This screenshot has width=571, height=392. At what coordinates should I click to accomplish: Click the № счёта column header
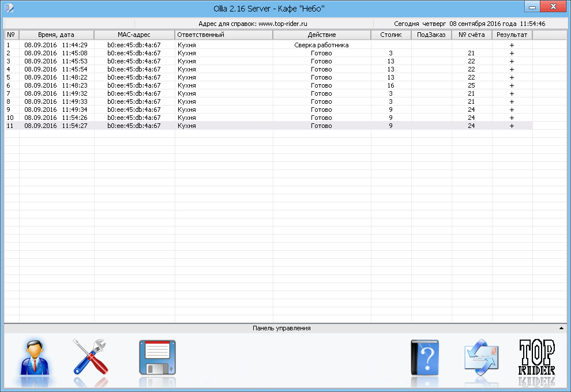click(x=471, y=35)
